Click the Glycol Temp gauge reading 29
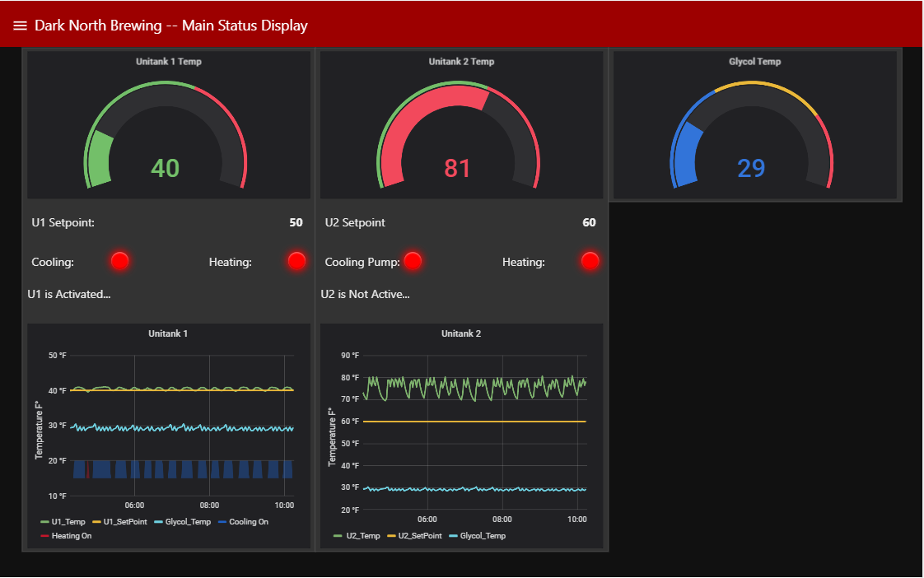924x578 pixels. click(x=751, y=135)
